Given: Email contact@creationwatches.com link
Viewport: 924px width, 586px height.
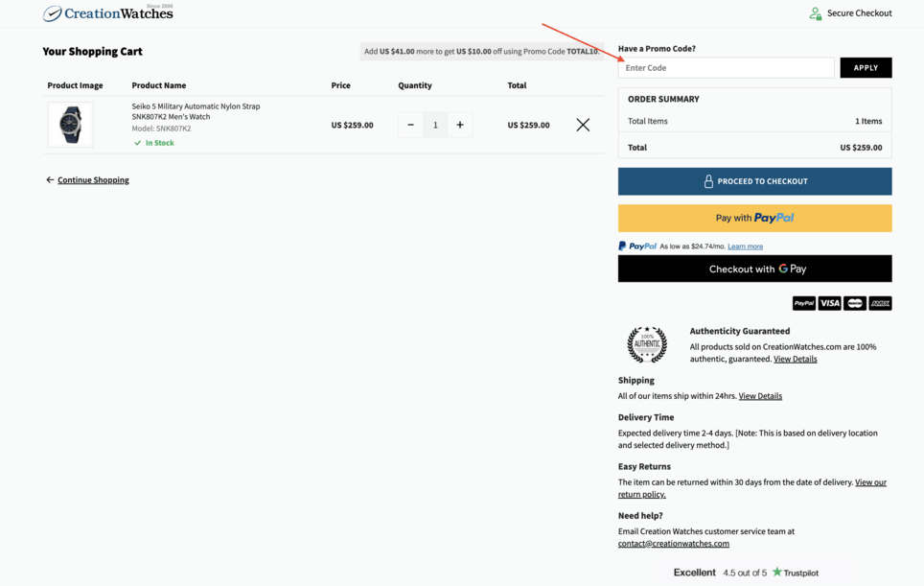Looking at the screenshot, I should [674, 544].
